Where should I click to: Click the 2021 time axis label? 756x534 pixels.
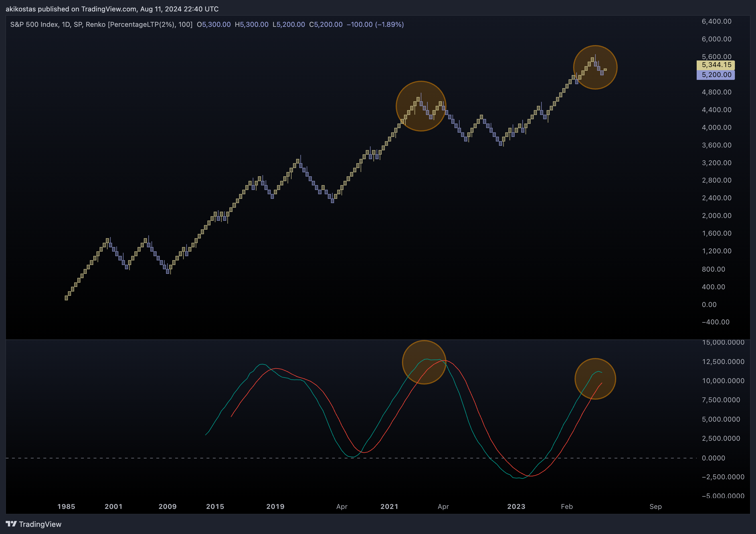(389, 507)
